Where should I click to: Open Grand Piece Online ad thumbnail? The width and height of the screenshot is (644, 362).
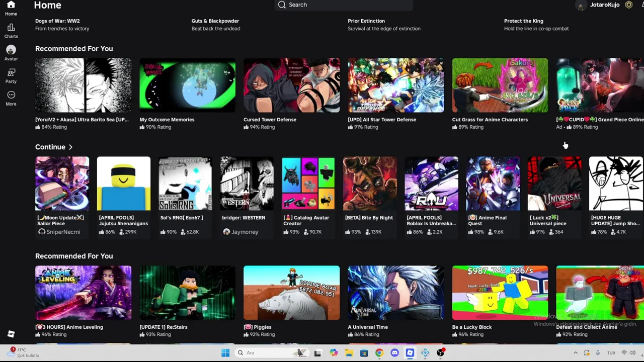pos(600,85)
